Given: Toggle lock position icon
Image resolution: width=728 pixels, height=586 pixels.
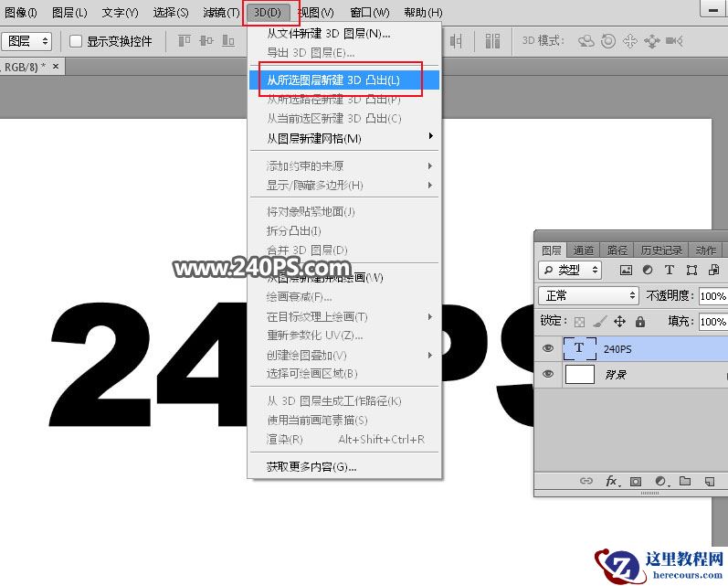Looking at the screenshot, I should pyautogui.click(x=620, y=321).
